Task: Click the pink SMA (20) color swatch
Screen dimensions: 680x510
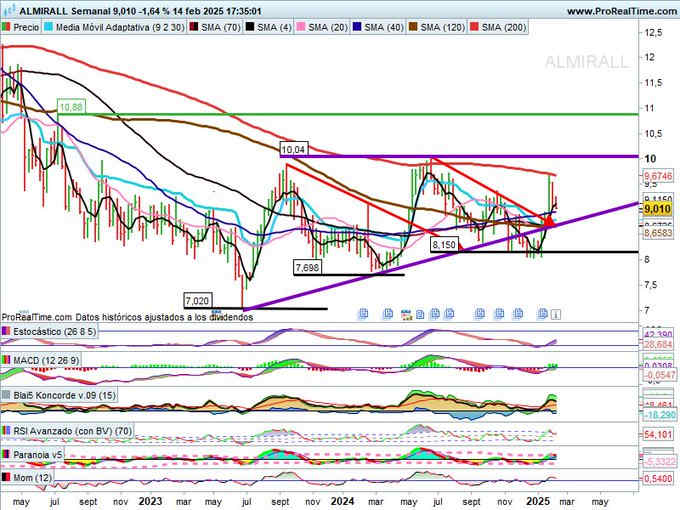Action: pos(301,27)
